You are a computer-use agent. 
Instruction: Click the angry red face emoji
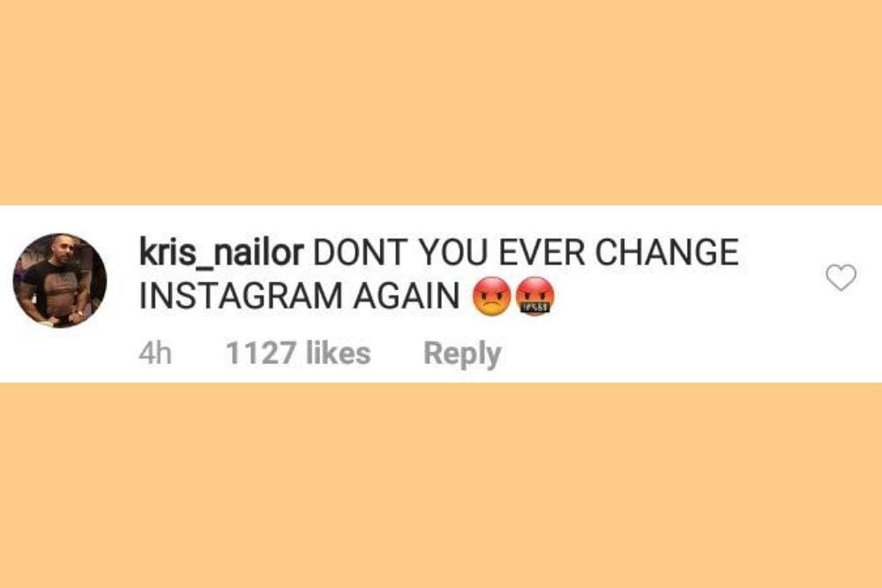click(x=492, y=296)
